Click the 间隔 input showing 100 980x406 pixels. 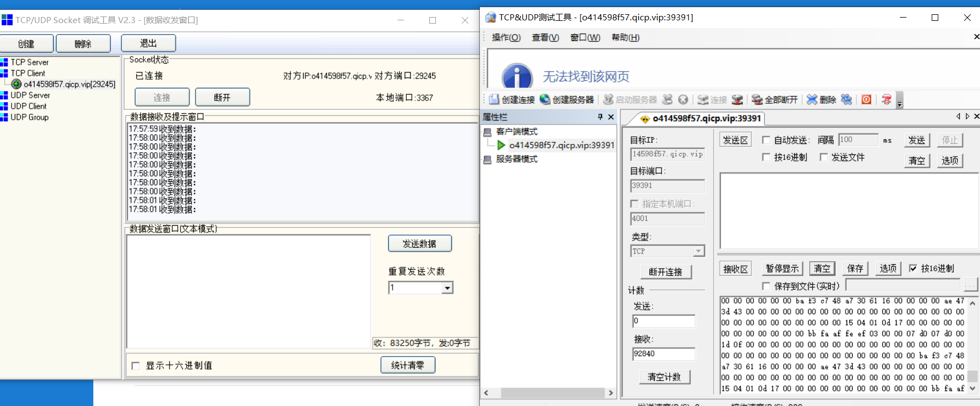click(x=858, y=140)
